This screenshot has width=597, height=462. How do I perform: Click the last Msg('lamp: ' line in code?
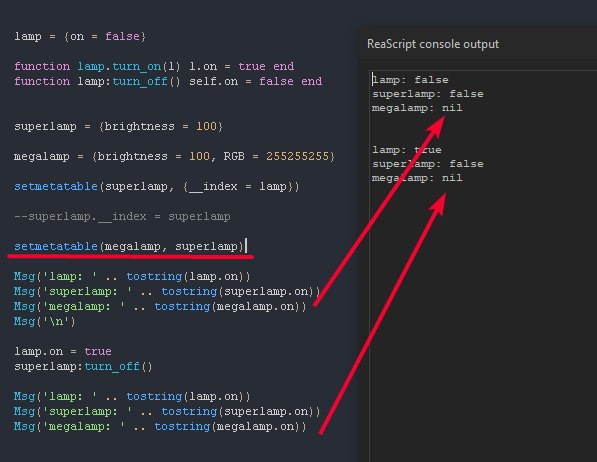[x=132, y=396]
